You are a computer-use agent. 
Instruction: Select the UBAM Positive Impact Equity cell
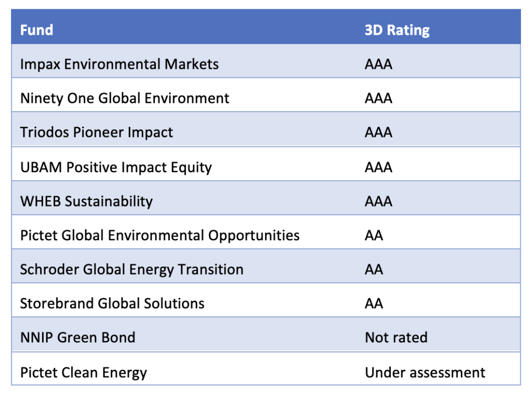[x=116, y=167]
